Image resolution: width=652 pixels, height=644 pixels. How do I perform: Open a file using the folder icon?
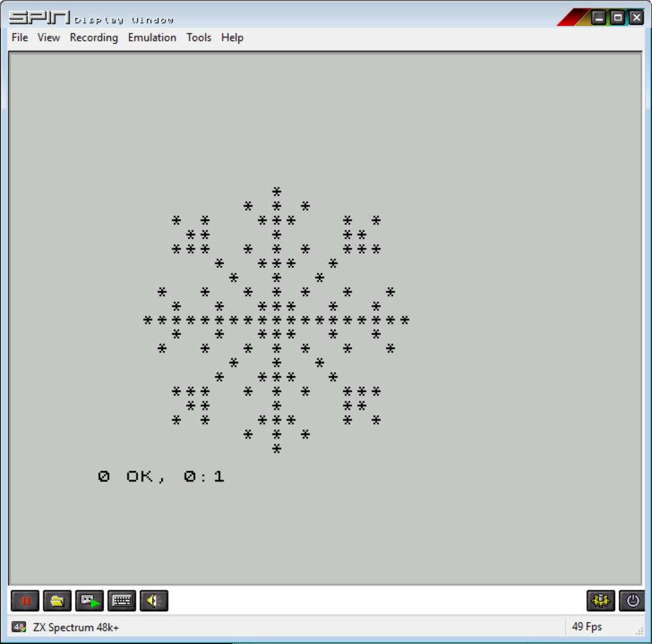(57, 600)
